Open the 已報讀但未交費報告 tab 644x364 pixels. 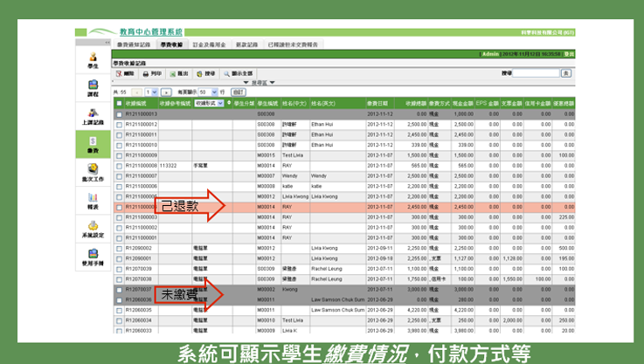(x=294, y=45)
